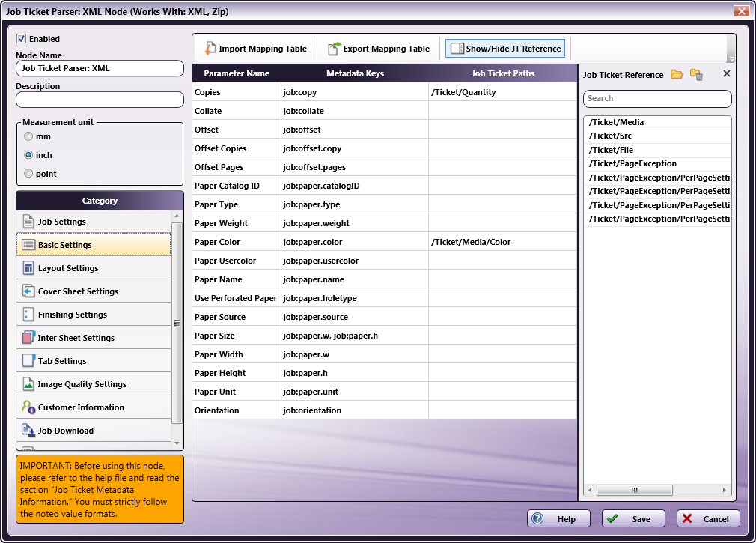Close the Job Ticket Parser window
Screen dimensions: 756x543
click(741, 11)
